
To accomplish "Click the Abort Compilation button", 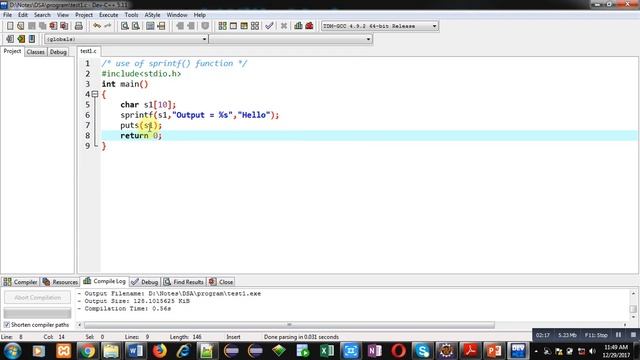I will click(38, 298).
